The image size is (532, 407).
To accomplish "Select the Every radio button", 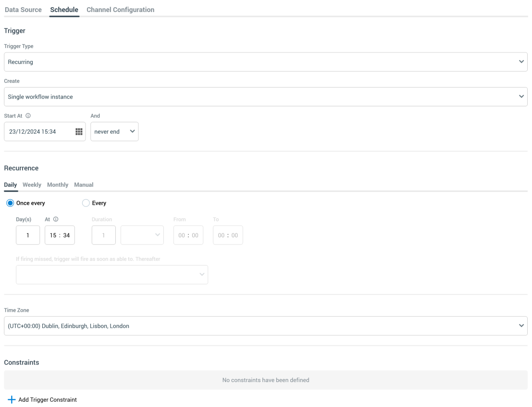I will tap(86, 203).
